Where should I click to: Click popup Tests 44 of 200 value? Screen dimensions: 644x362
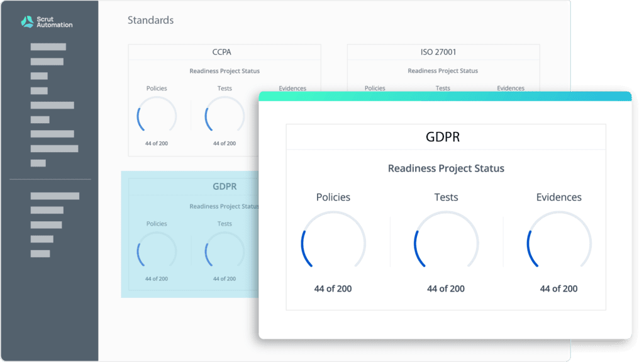(446, 288)
